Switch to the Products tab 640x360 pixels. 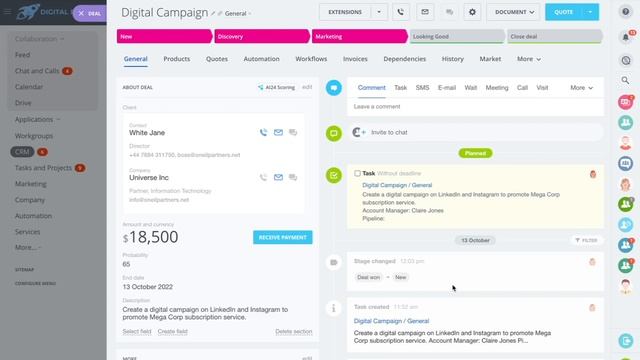coord(177,59)
